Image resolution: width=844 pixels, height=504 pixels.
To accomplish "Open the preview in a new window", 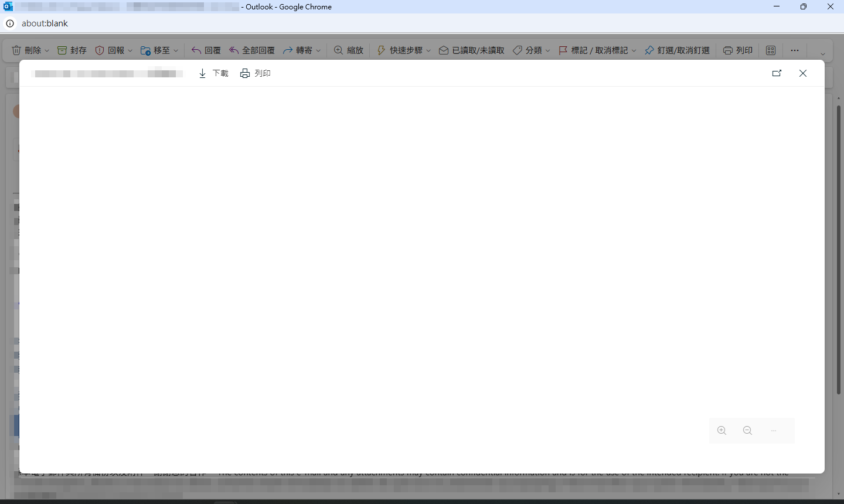I will tap(777, 73).
